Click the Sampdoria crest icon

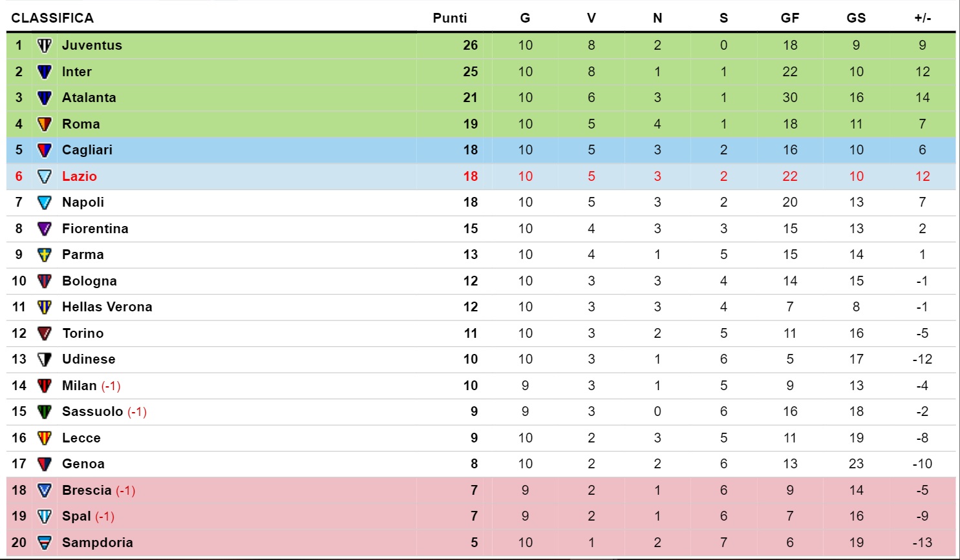pos(44,543)
